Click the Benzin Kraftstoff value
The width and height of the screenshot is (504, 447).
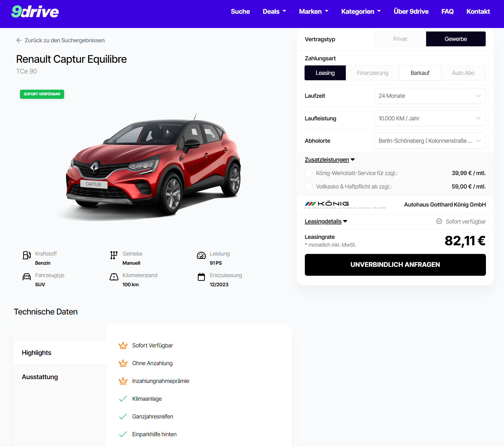click(43, 263)
